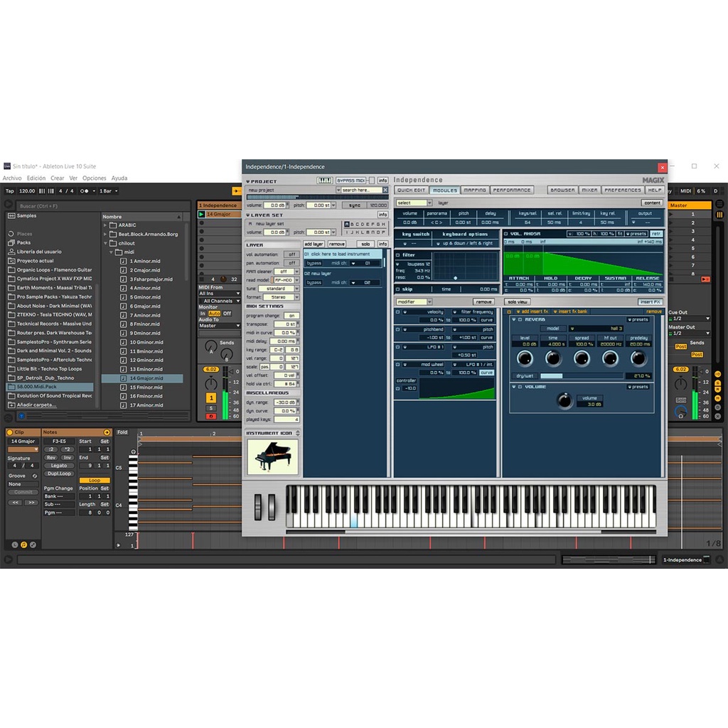728x728 pixels.
Task: Enable the filter module checkbox
Action: (398, 255)
